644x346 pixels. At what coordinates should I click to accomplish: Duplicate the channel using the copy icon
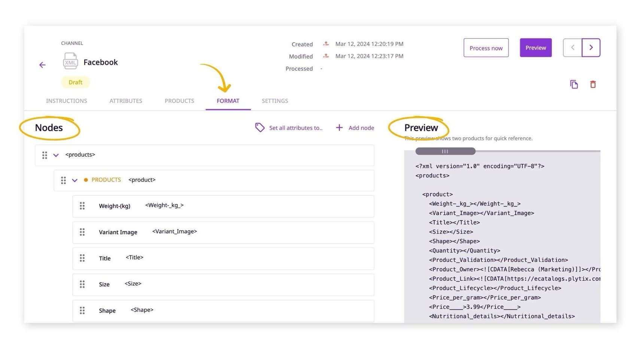tap(574, 84)
